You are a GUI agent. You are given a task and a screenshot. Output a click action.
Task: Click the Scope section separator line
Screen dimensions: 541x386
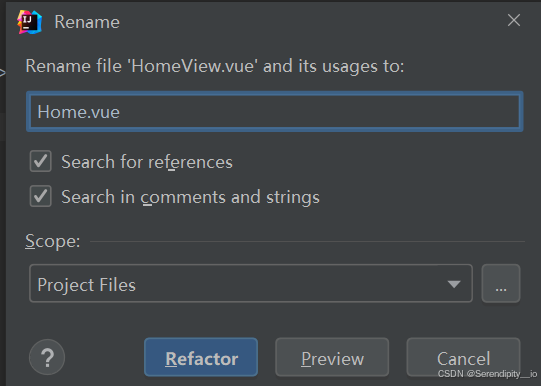click(307, 241)
